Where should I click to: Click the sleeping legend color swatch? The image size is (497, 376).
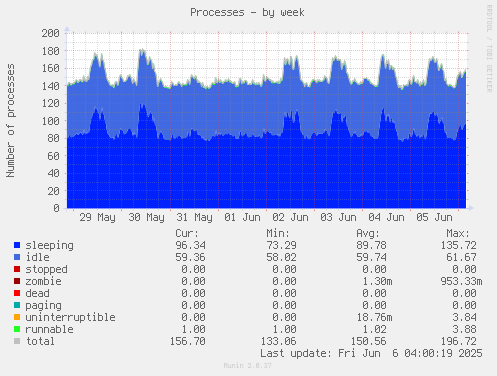coord(17,245)
